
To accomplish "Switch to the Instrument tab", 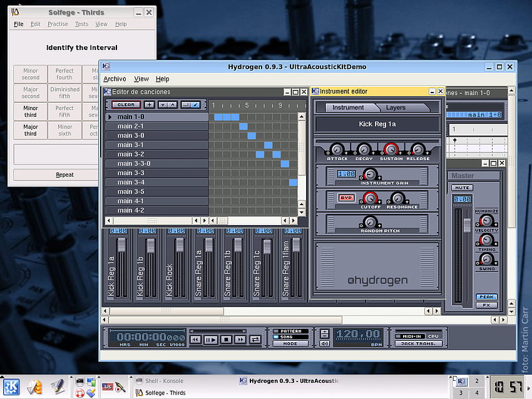I will coord(348,108).
